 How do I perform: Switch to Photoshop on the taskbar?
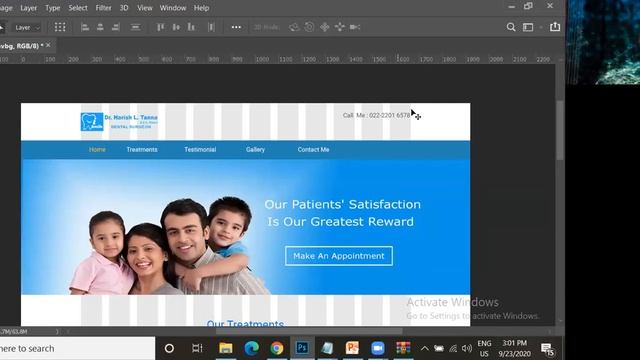point(302,348)
